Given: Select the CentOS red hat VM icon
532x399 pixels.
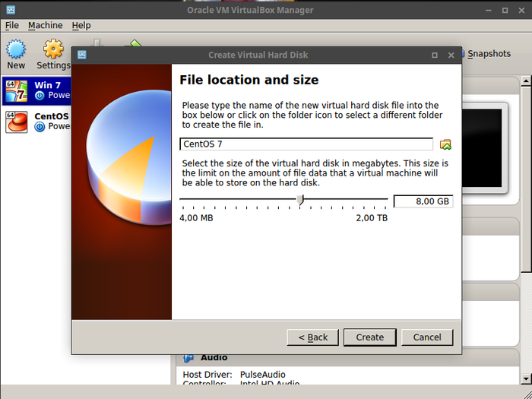Looking at the screenshot, I should [x=16, y=122].
